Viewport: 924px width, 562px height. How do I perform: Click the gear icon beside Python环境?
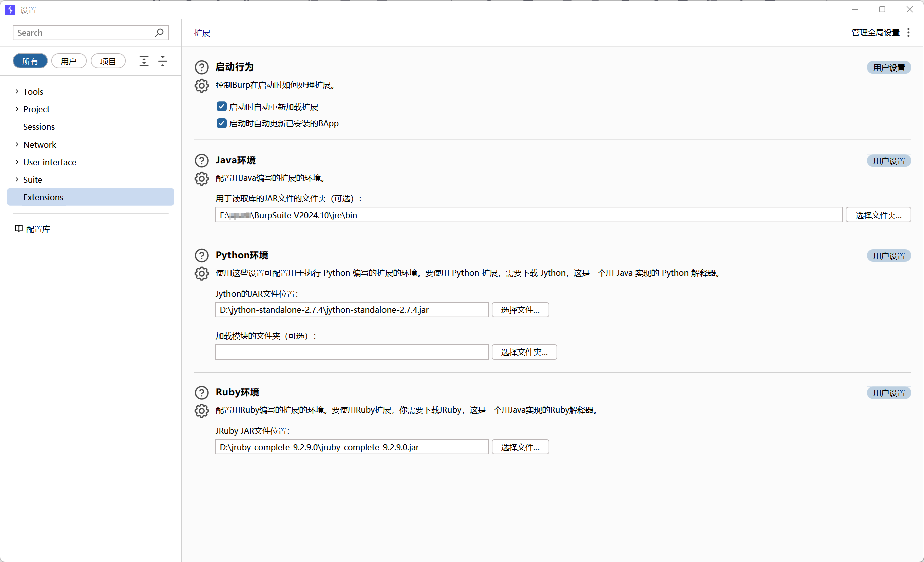[201, 273]
